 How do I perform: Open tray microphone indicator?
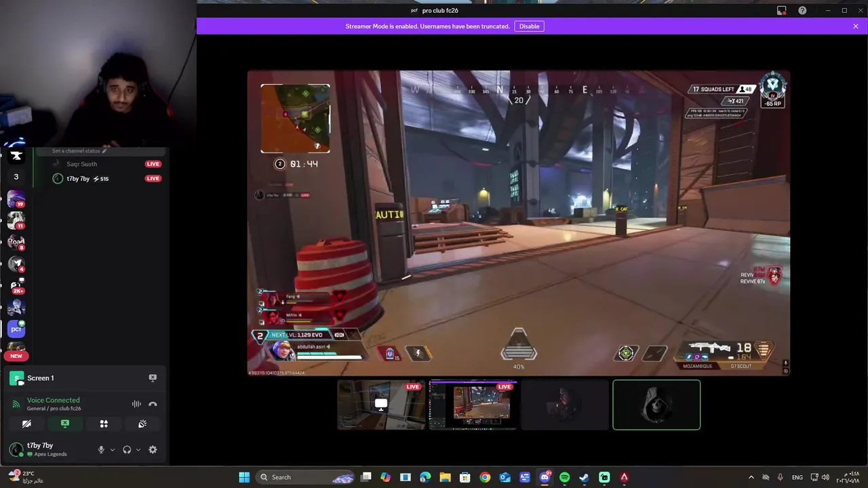780,477
